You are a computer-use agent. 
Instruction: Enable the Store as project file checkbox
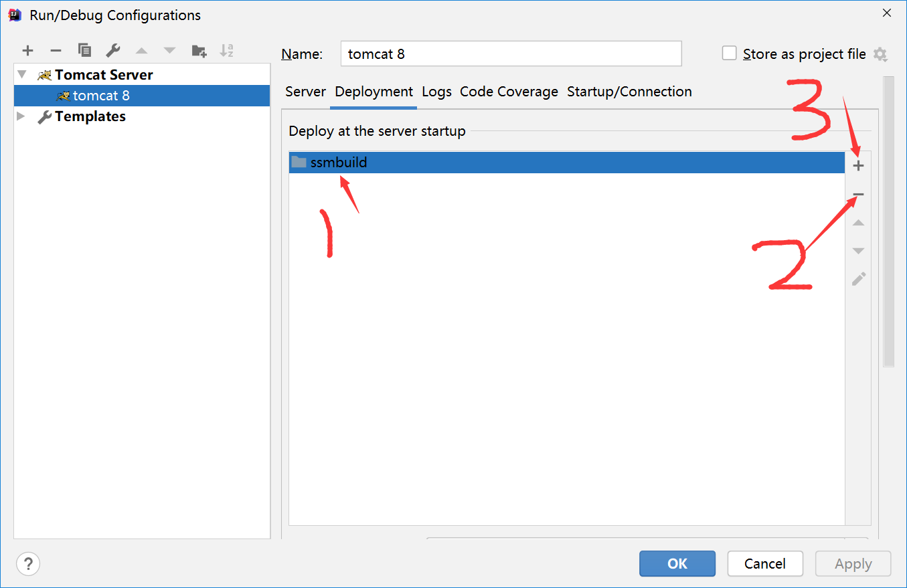pyautogui.click(x=729, y=54)
